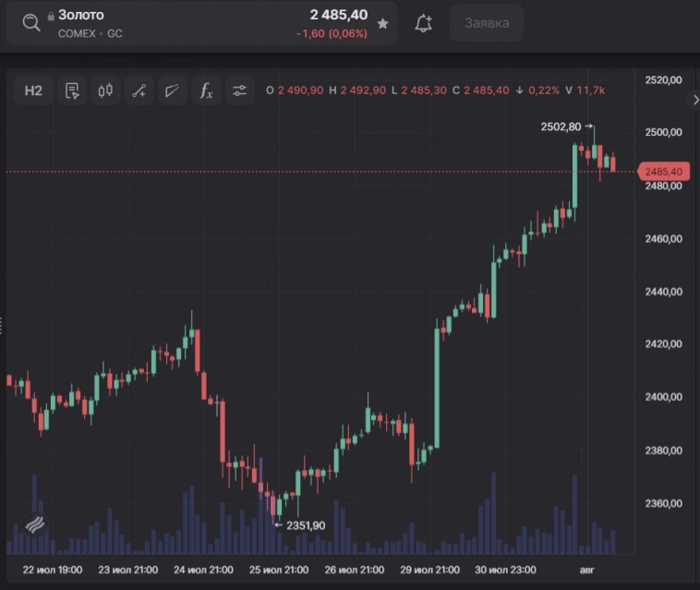
Task: Click the high value H 2 492,90
Action: (x=357, y=90)
